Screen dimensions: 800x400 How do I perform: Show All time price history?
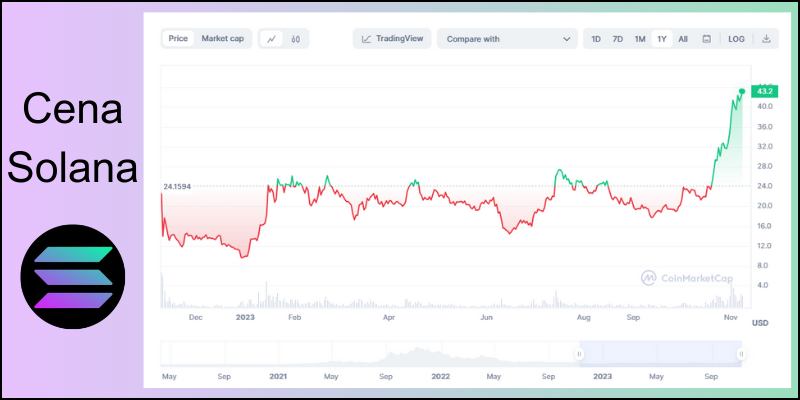[x=683, y=39]
